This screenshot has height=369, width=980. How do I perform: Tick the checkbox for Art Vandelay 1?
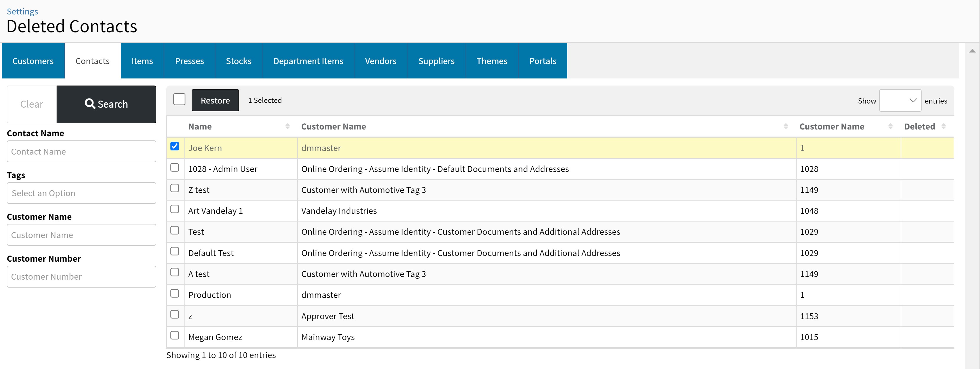pyautogui.click(x=175, y=209)
